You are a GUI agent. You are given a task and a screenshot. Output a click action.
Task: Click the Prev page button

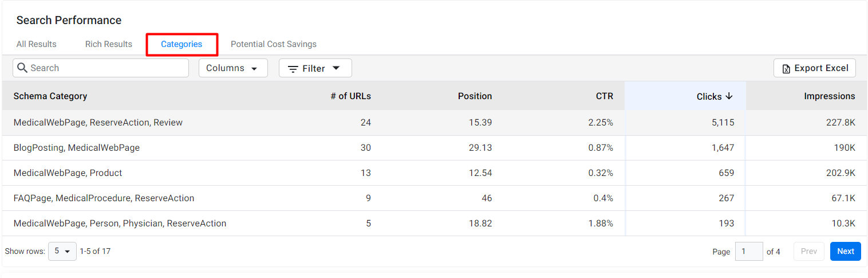[809, 251]
